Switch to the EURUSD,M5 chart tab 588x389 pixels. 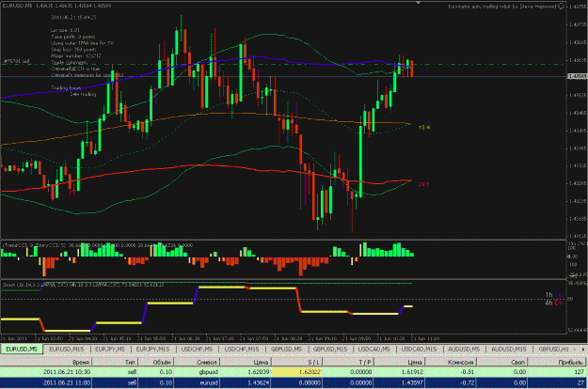(22, 349)
